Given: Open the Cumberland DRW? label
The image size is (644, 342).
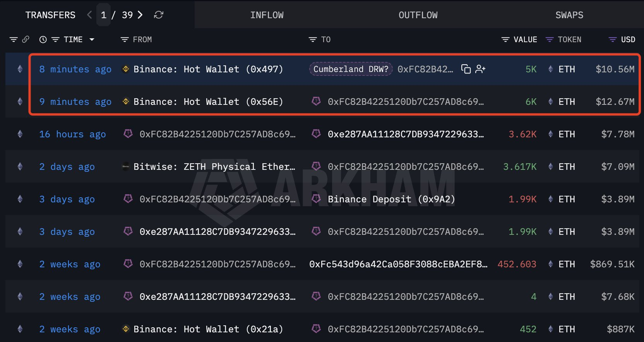Looking at the screenshot, I should point(351,69).
